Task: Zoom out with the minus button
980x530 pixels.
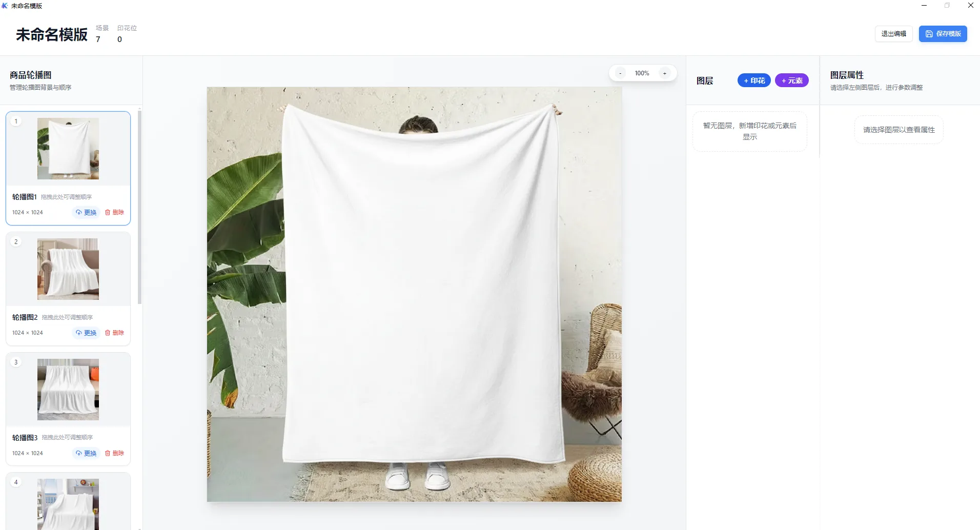Action: (x=620, y=73)
